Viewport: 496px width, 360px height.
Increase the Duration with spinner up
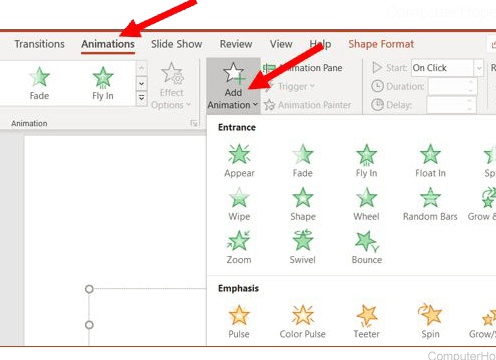471,82
